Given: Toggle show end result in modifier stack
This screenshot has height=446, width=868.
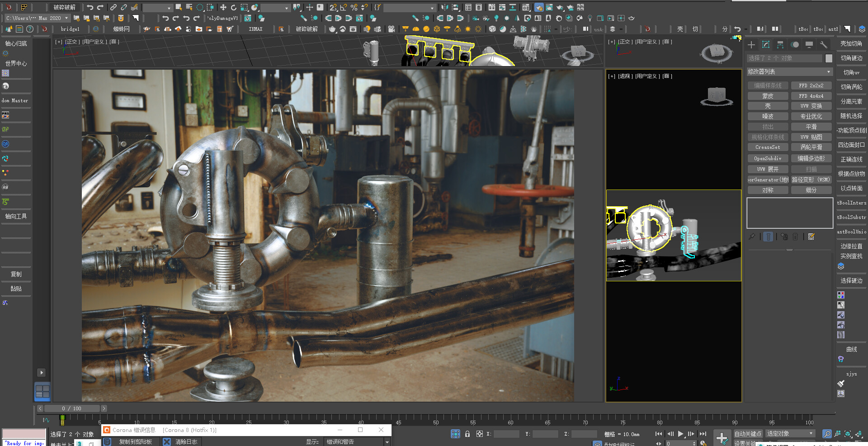Looking at the screenshot, I should coord(768,237).
